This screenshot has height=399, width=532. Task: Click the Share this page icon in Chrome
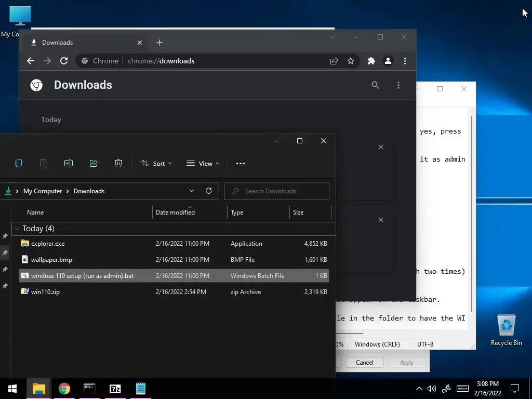coord(334,61)
